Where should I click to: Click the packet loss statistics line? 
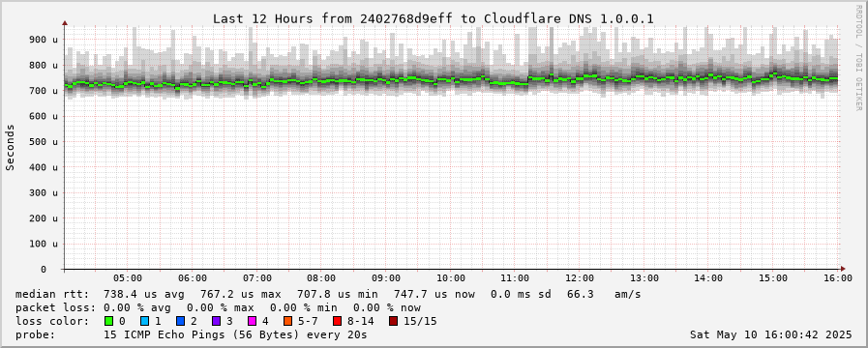(218, 307)
